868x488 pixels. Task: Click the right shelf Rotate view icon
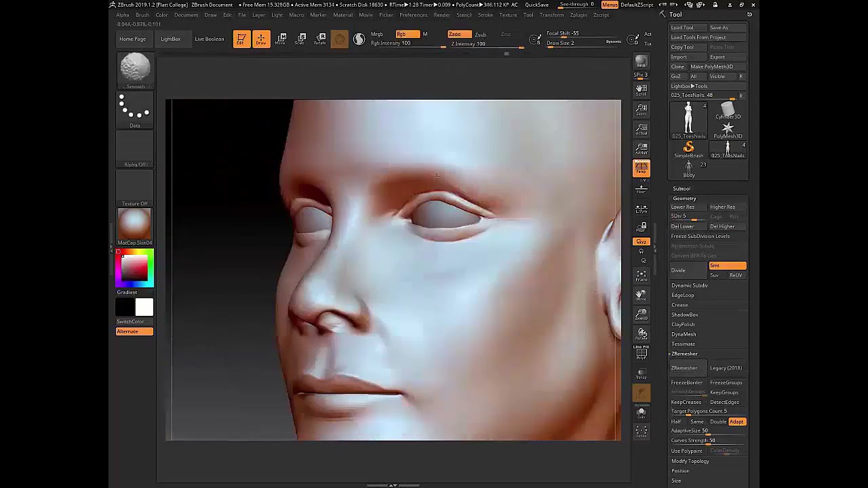pyautogui.click(x=641, y=334)
